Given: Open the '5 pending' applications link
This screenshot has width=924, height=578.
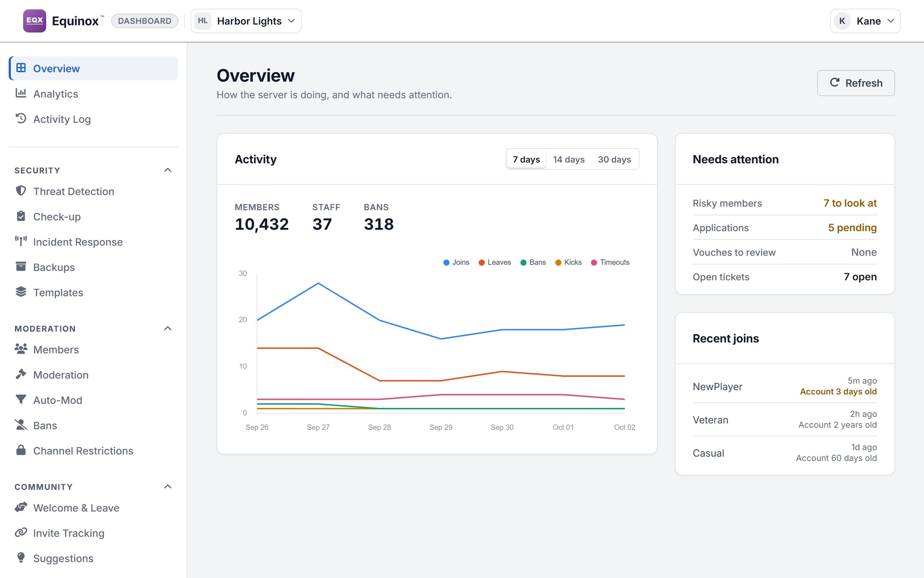Looking at the screenshot, I should pos(852,228).
